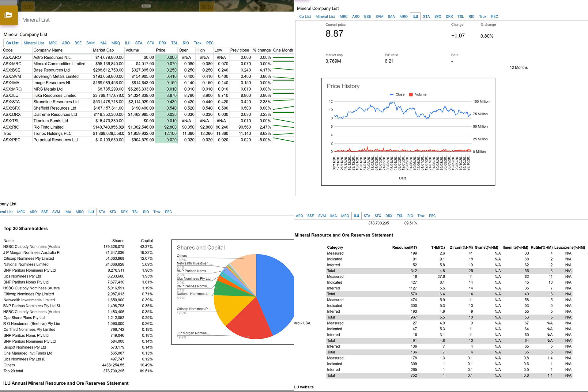Select the Mineral List tab in the top-right panel
Screen dimensions: 588x392
325,17
